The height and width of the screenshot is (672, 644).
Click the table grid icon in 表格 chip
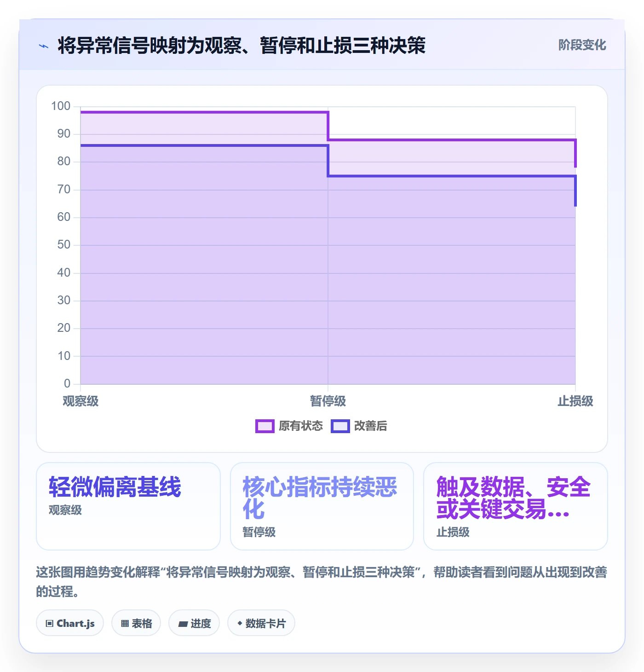tap(125, 624)
